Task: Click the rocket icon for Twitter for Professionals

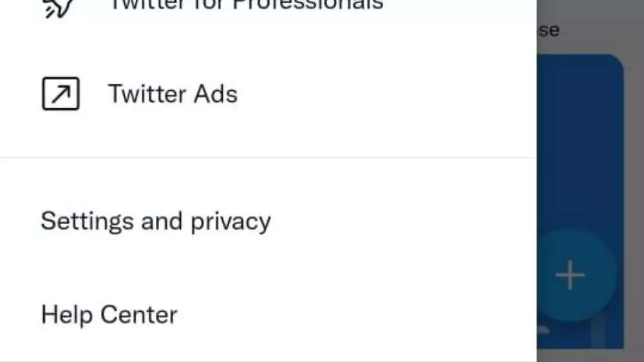Action: tap(59, 6)
